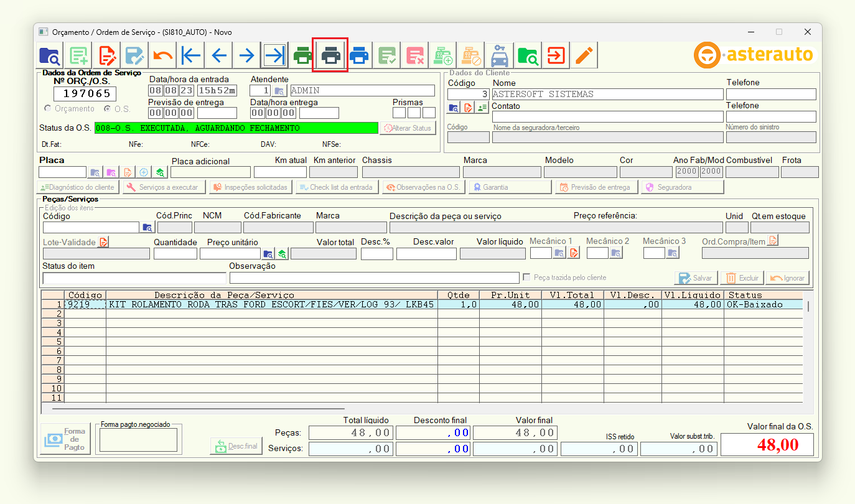Click the Quantidade input field

coord(175,253)
